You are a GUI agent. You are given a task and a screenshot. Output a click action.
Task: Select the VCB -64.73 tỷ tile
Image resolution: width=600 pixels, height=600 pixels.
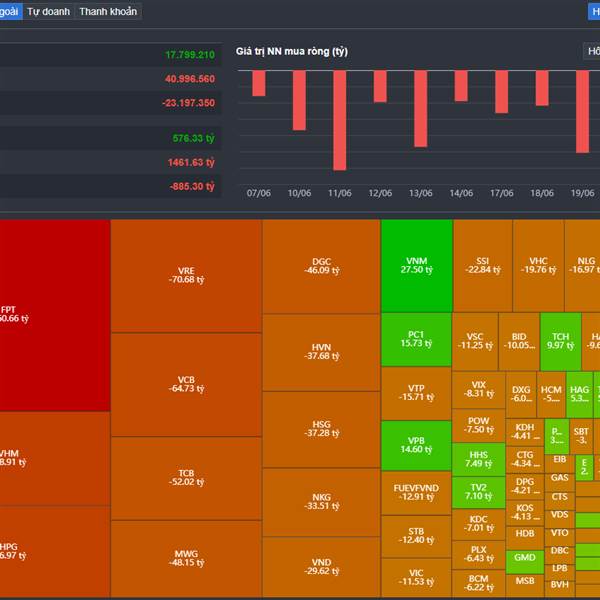[186, 385]
